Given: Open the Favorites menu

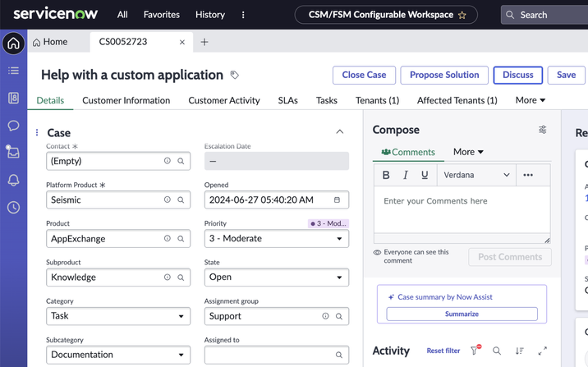Looking at the screenshot, I should 162,15.
